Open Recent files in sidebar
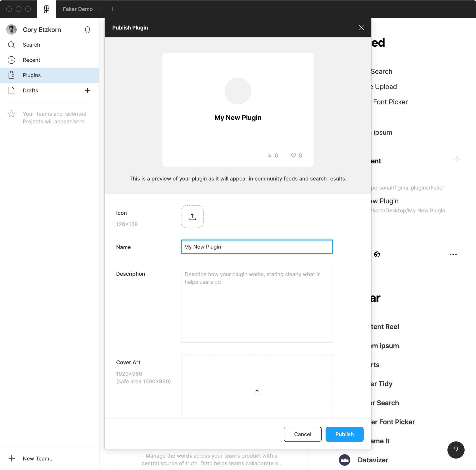476x470 pixels. coord(50,60)
